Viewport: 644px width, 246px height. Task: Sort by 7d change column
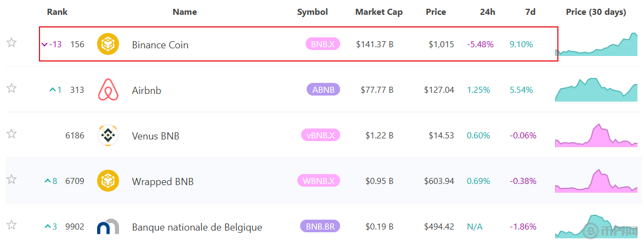pyautogui.click(x=530, y=12)
